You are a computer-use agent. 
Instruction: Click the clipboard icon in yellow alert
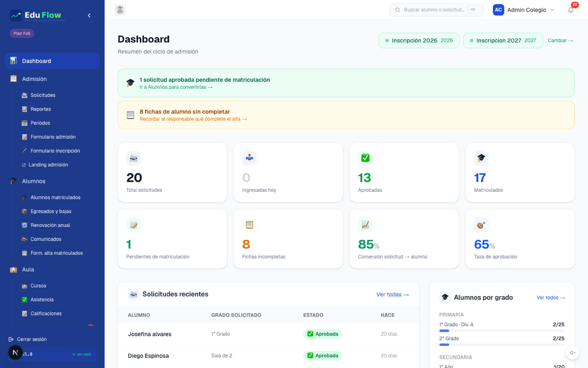(130, 115)
